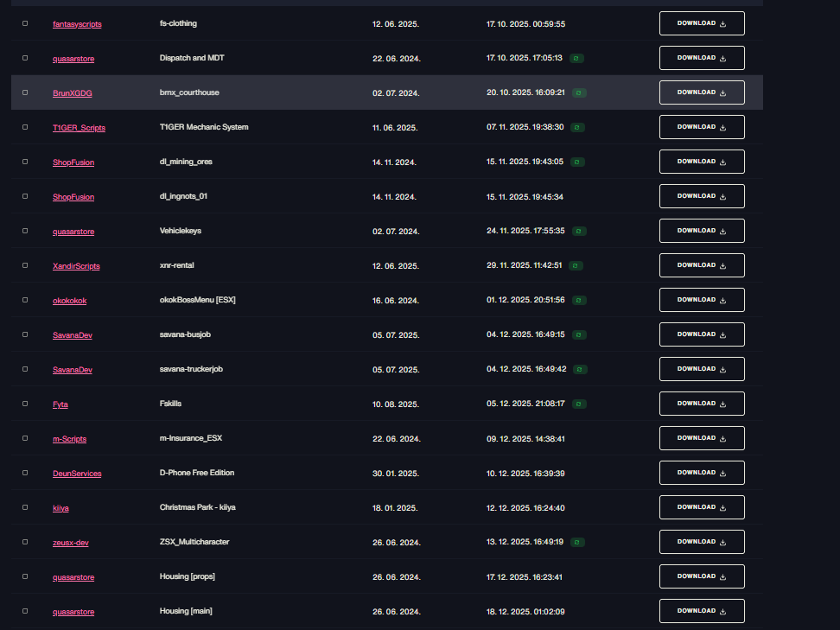Check the dl_ingnots_01 row checkbox
The width and height of the screenshot is (840, 630).
pos(25,196)
